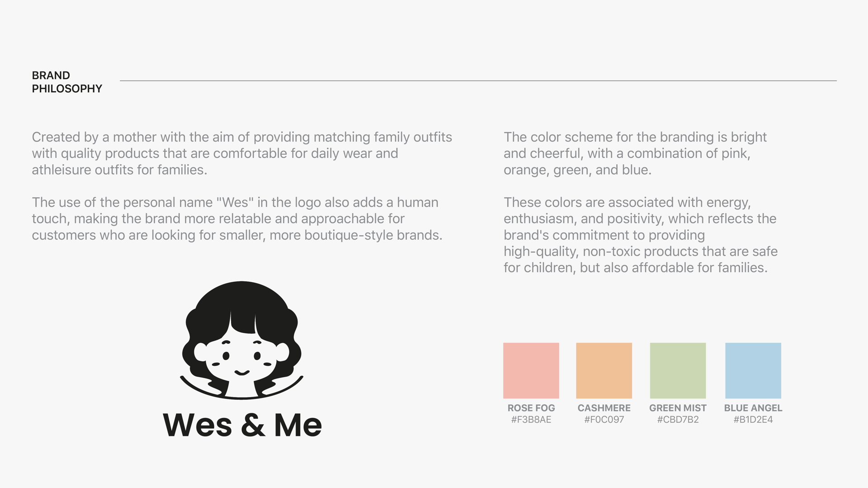Click the horizontal divider line beside heading
This screenshot has height=488, width=868.
click(478, 81)
